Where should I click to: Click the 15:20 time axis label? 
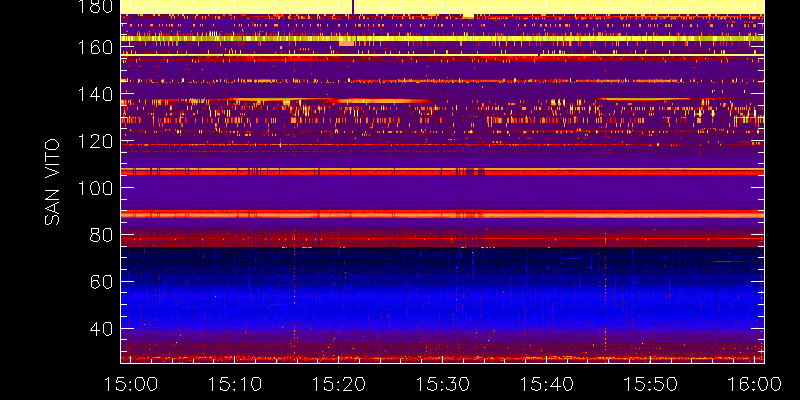pos(338,384)
